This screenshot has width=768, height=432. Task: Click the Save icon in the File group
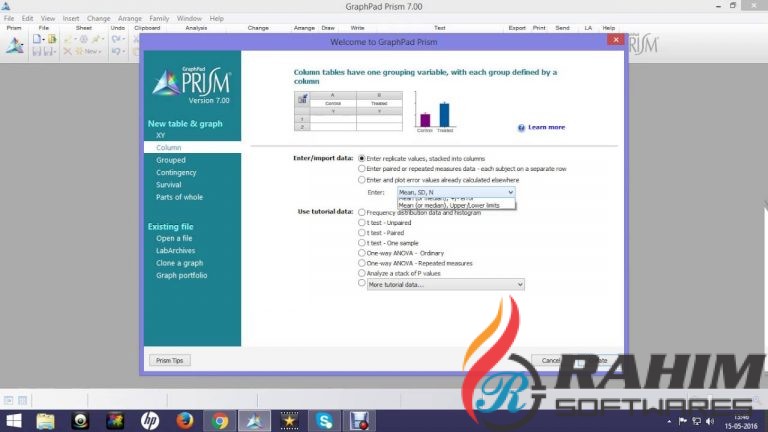(36, 51)
